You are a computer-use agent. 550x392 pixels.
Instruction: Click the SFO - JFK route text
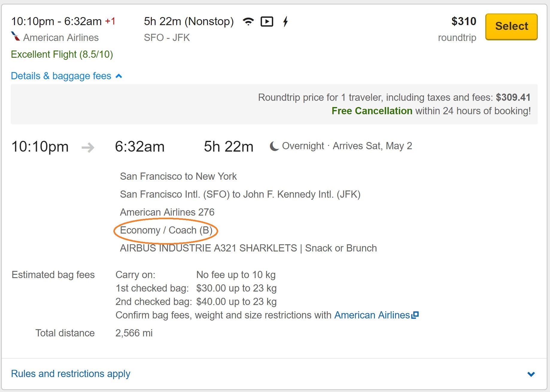tap(167, 38)
